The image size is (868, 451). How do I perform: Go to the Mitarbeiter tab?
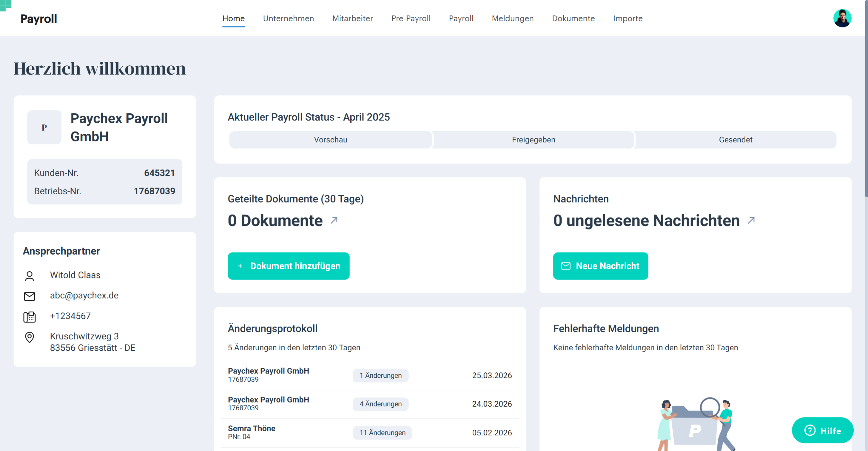coord(352,18)
